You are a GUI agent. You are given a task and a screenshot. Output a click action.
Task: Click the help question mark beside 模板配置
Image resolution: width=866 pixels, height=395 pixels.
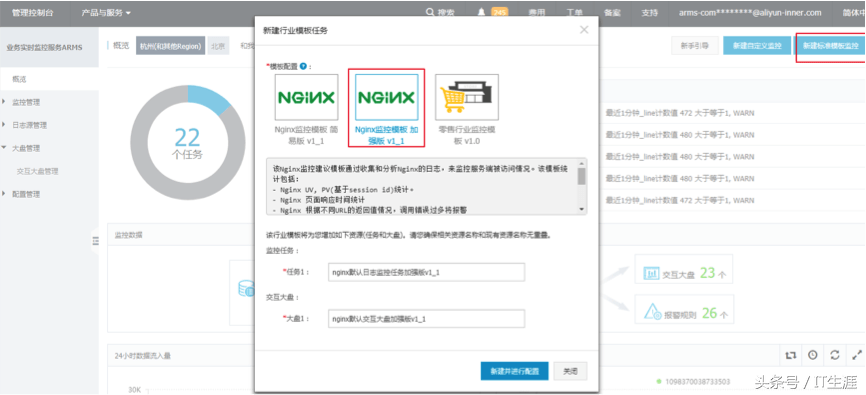(x=303, y=66)
